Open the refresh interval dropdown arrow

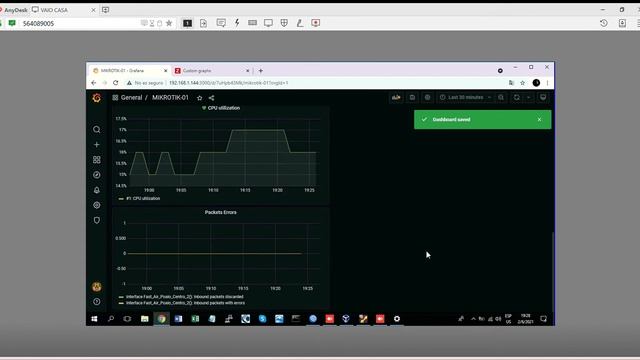529,97
